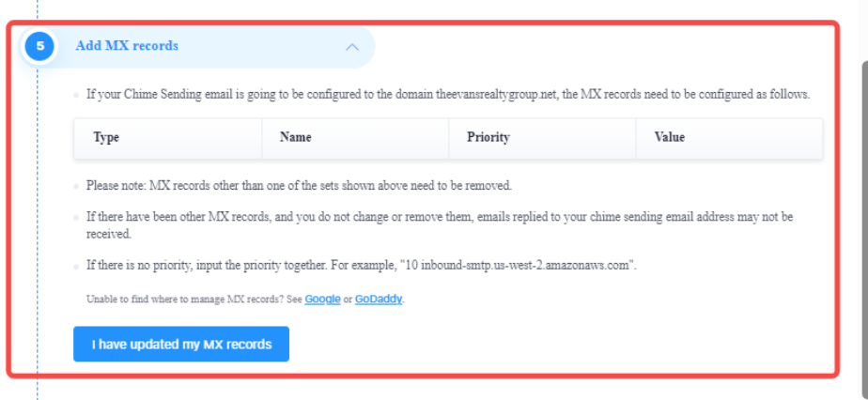
Task: Open the GoDaddy help link
Action: (x=379, y=300)
